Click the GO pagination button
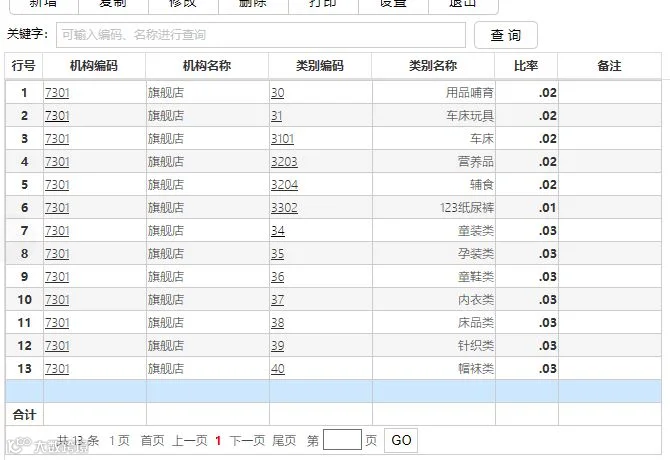The width and height of the screenshot is (670, 460). 401,440
